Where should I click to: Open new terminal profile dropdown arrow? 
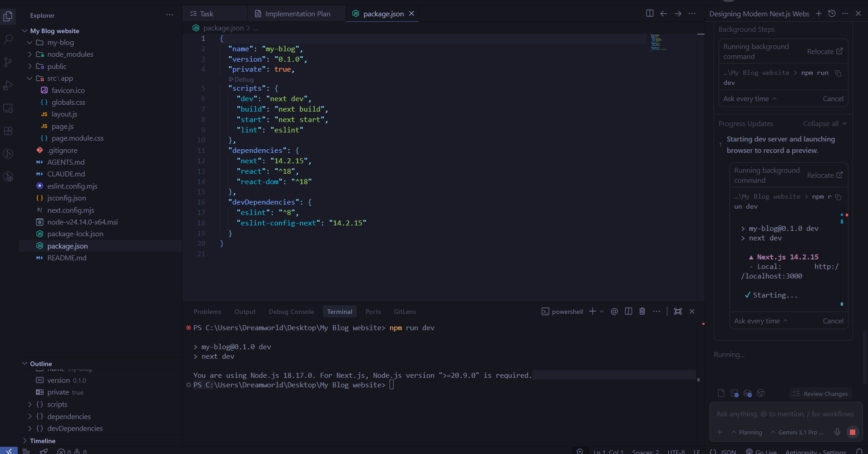[602, 311]
